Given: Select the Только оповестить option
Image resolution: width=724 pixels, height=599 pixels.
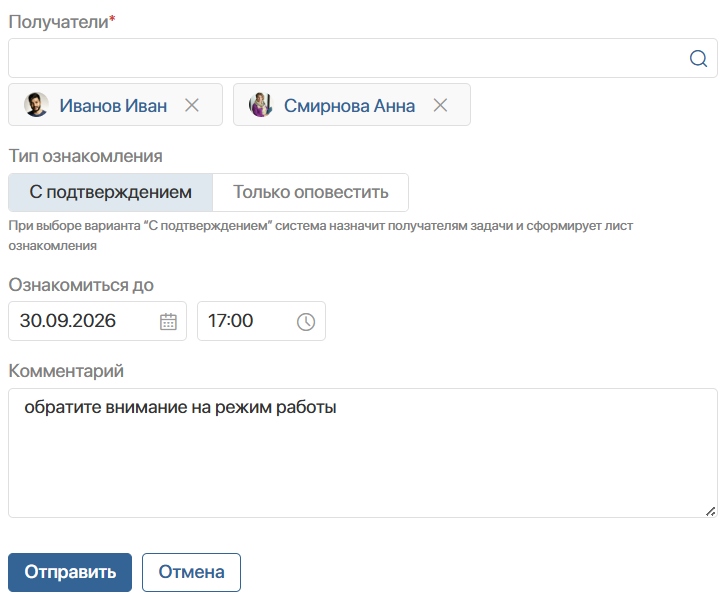Looking at the screenshot, I should [x=310, y=192].
